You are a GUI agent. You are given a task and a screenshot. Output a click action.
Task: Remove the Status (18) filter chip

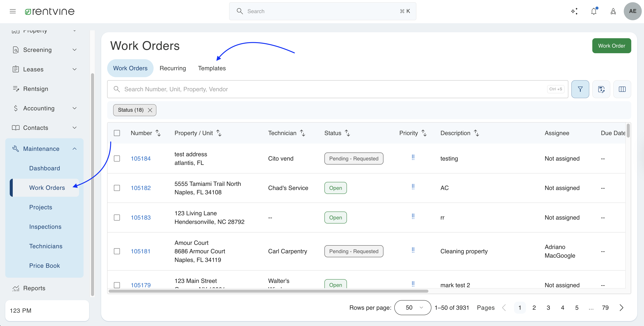pyautogui.click(x=150, y=110)
